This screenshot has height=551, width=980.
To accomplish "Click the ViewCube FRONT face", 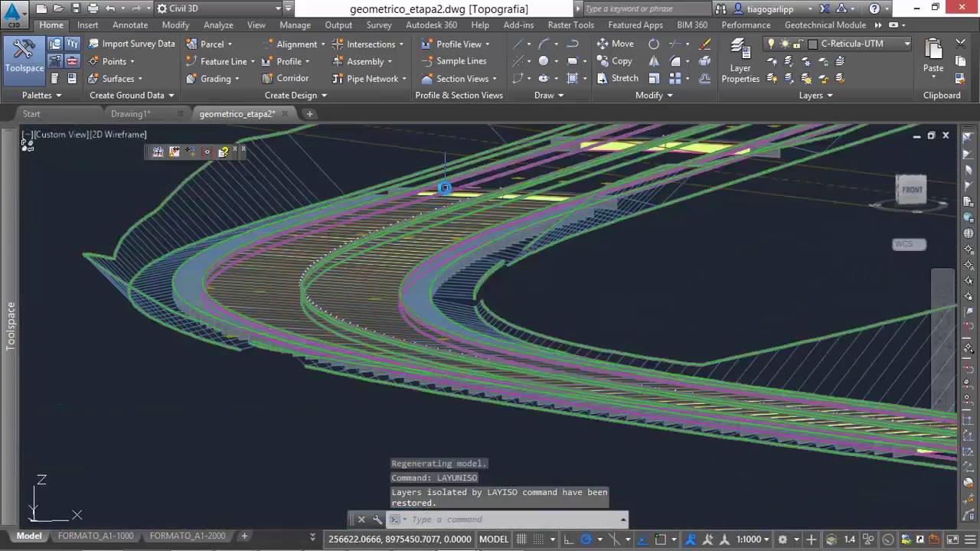I will coord(912,190).
